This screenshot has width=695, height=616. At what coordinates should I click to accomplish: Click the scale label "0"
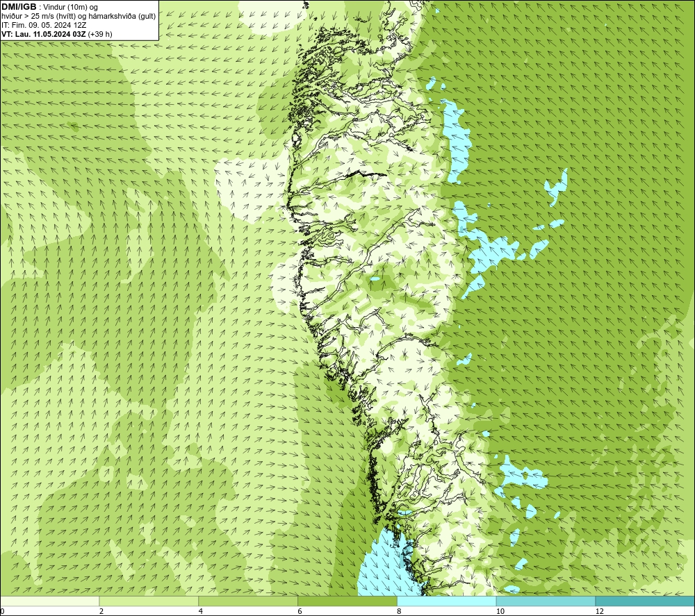(2, 611)
